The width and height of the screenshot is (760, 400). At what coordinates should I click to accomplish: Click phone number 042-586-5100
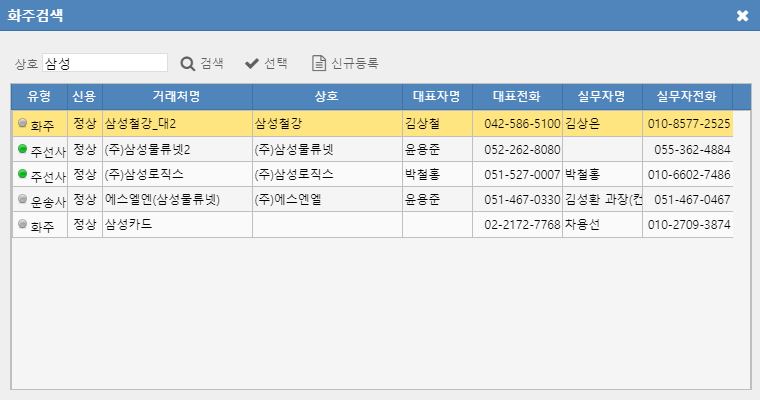point(522,124)
